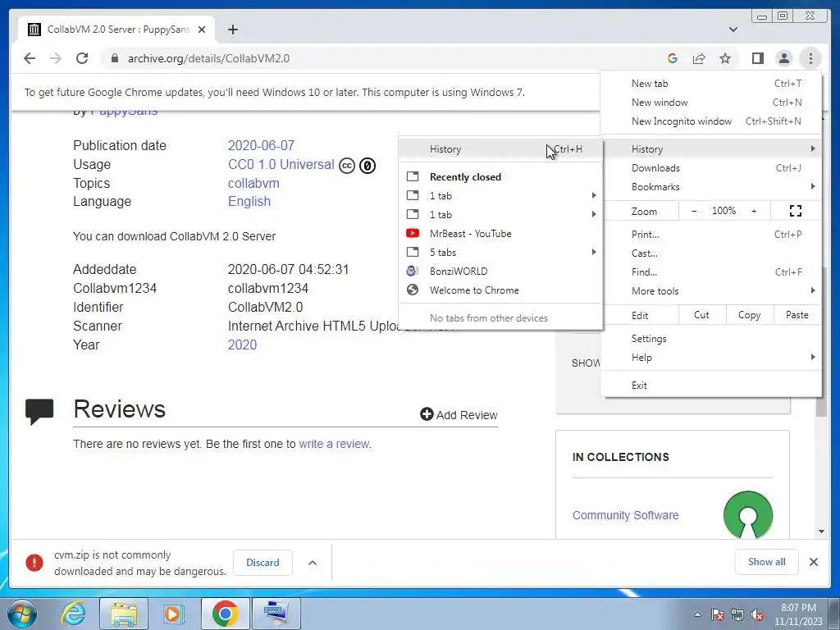
Task: Open the English language link
Action: [249, 202]
